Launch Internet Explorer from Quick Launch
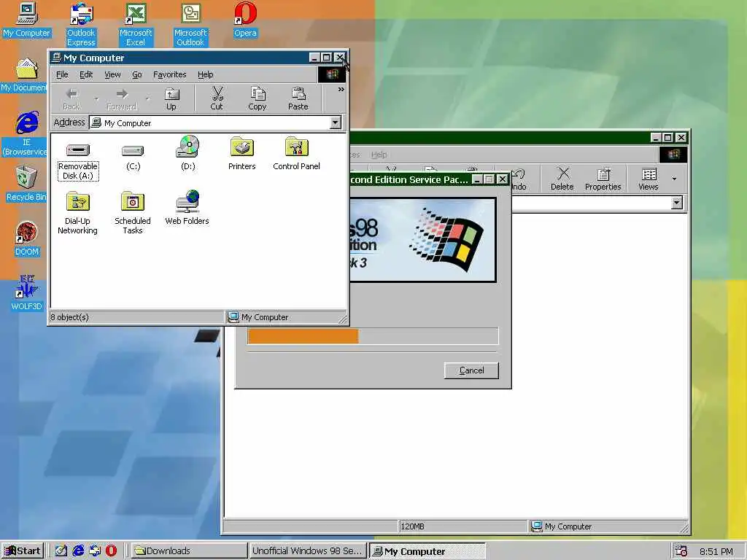 click(78, 551)
